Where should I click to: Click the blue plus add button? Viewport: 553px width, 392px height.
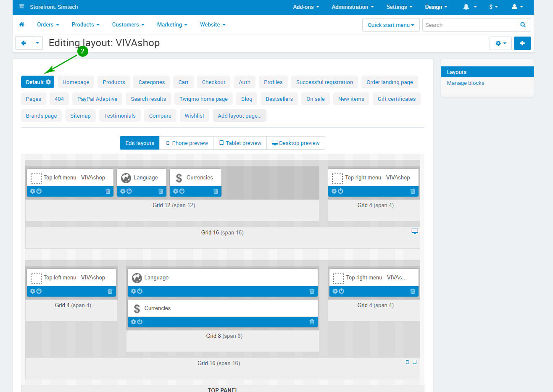522,43
